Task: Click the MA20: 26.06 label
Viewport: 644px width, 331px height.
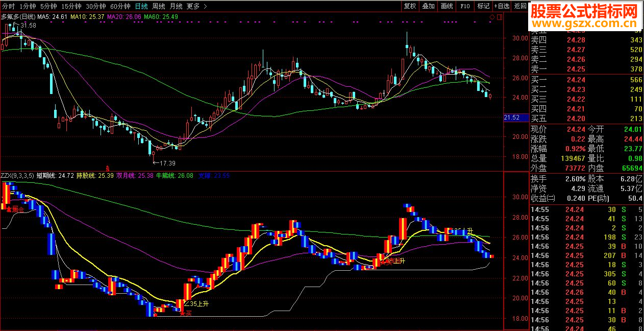Action: (x=124, y=17)
